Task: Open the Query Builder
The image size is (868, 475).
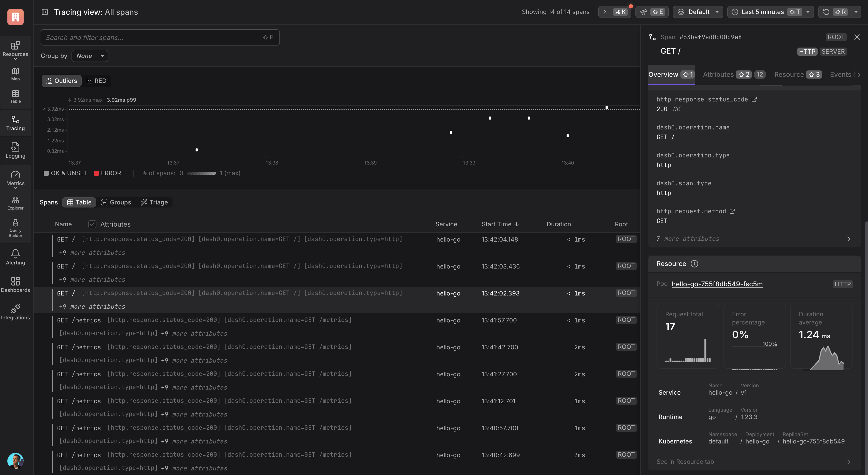Action: 15,228
